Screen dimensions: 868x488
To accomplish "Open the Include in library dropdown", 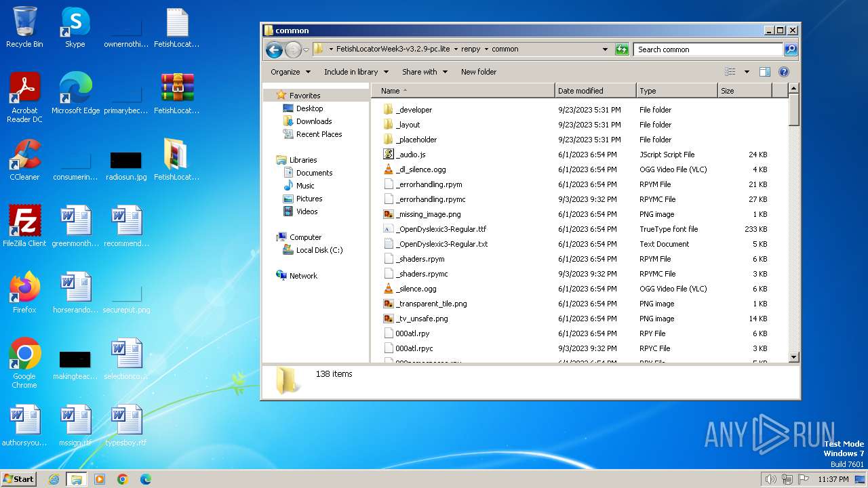I will [356, 72].
